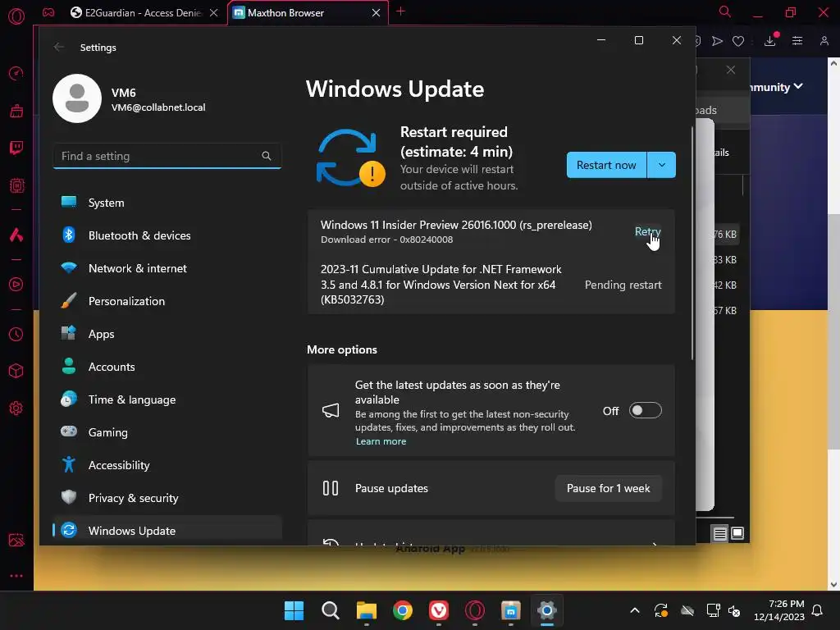Open Privacy & security category

167,498
